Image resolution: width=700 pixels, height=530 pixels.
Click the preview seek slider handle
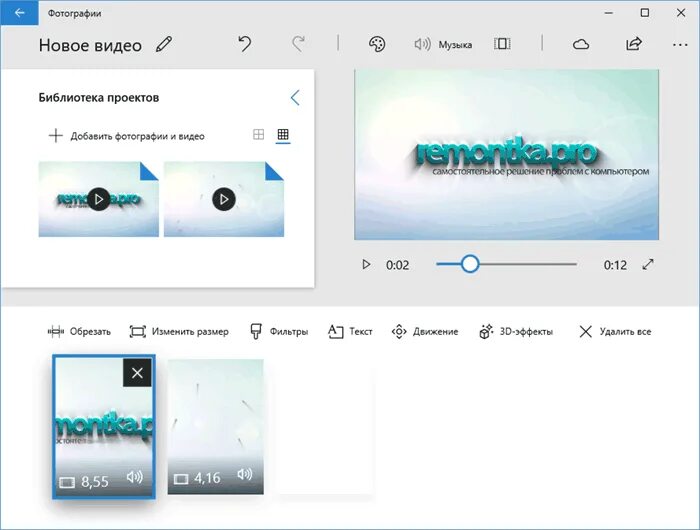click(470, 264)
